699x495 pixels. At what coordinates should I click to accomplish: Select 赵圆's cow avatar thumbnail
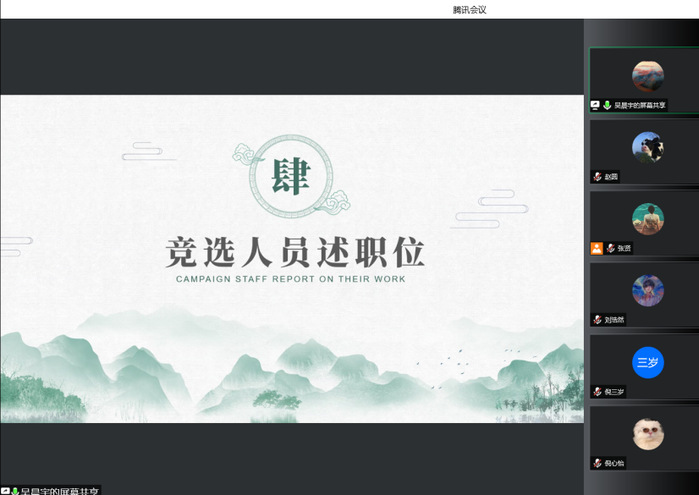click(x=647, y=148)
